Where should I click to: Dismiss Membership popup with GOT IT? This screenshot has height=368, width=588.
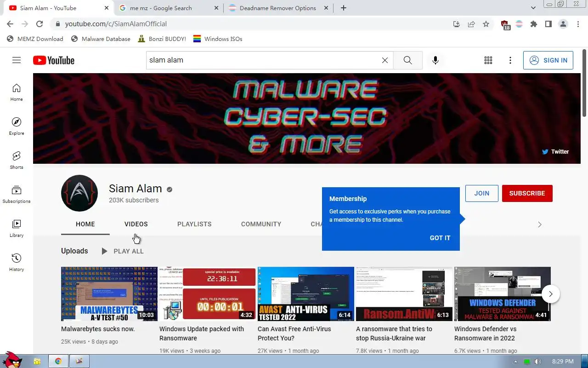coord(440,238)
